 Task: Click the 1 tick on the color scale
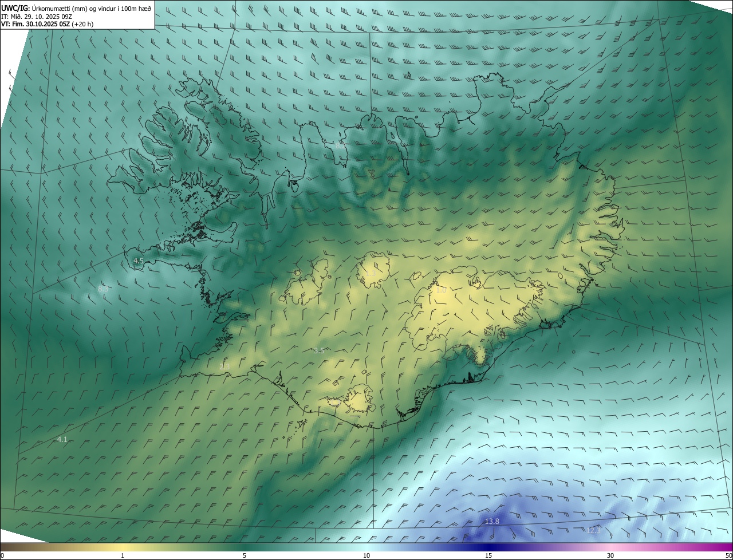tap(123, 555)
